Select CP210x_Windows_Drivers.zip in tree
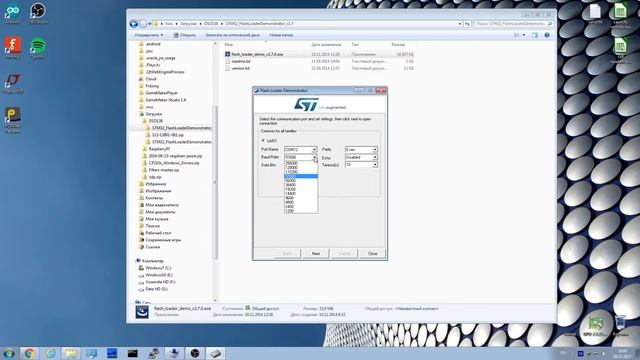The image size is (640, 360). [174, 163]
